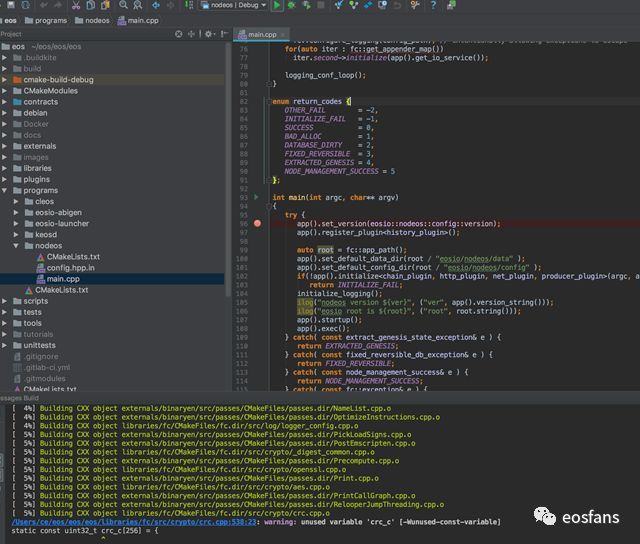Open CMakeLists.txt under nodeos folder
The image size is (640, 544).
pyautogui.click(x=73, y=257)
